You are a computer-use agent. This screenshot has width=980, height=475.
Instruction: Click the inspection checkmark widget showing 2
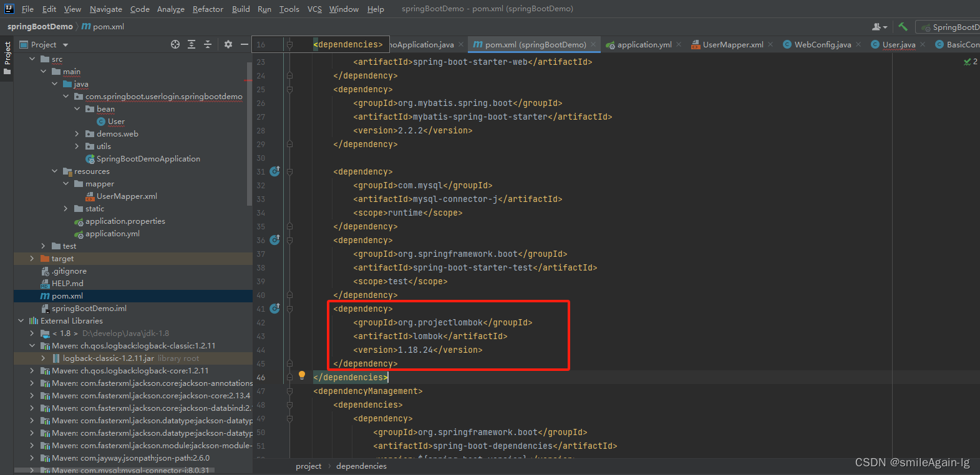click(970, 62)
